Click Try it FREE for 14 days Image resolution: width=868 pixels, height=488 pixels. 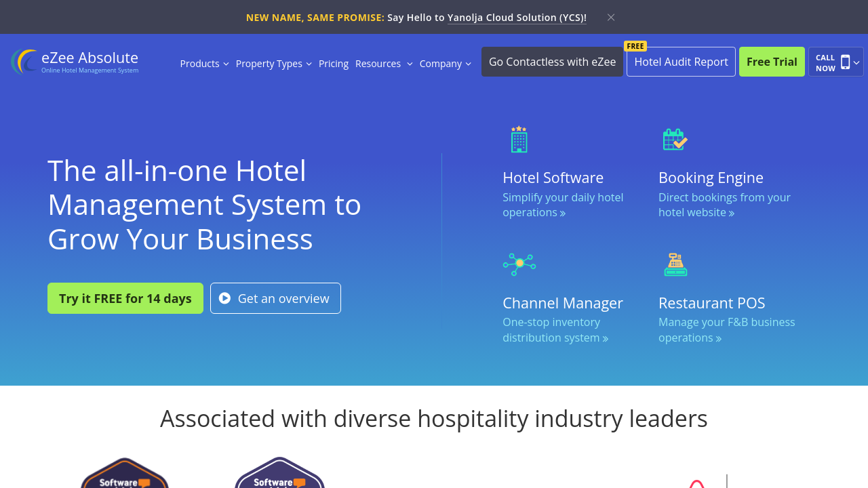(125, 298)
